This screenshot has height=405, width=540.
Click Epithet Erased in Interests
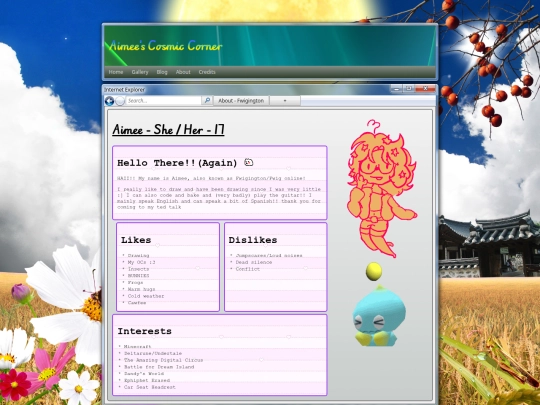(x=147, y=381)
